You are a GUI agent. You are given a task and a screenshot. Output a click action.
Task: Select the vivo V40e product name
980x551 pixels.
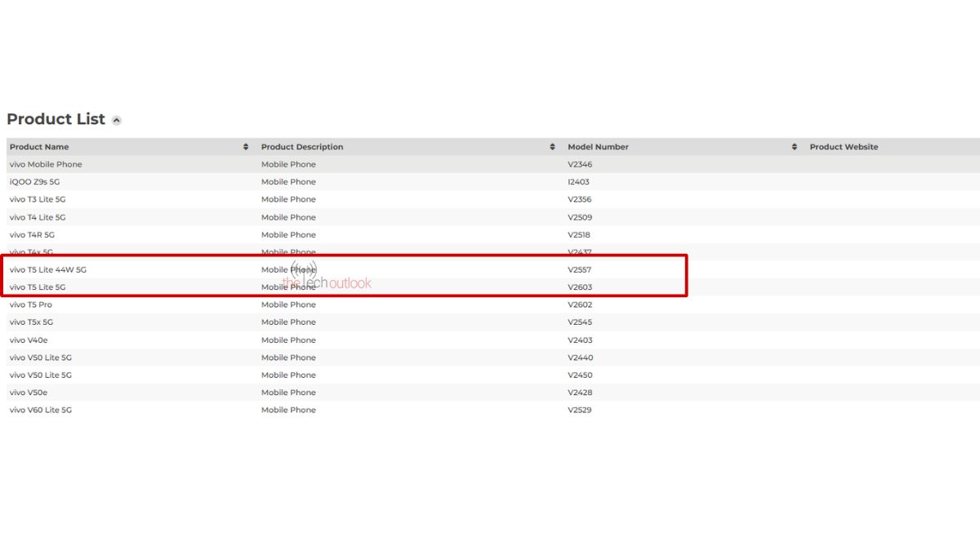point(29,340)
